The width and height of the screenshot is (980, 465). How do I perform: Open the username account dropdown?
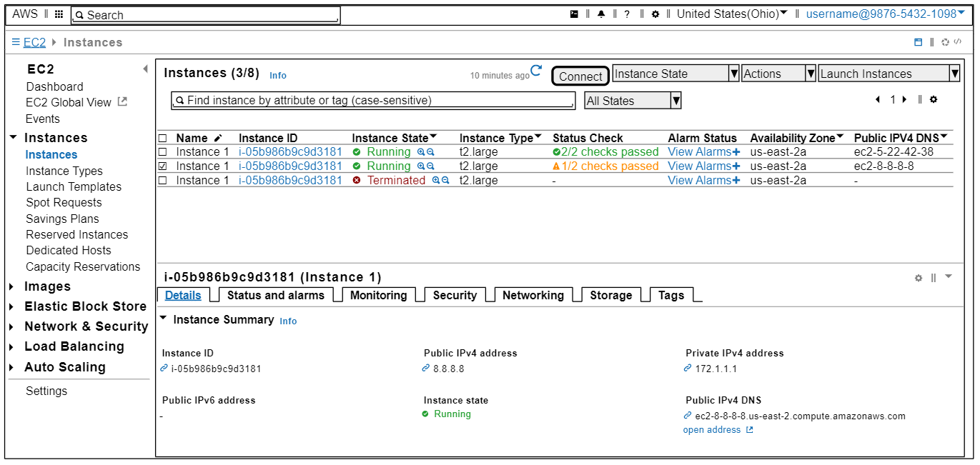(x=885, y=14)
